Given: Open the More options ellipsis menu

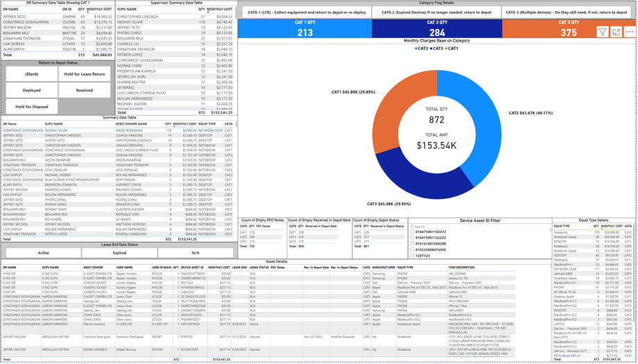Looking at the screenshot, I should pyautogui.click(x=630, y=32).
